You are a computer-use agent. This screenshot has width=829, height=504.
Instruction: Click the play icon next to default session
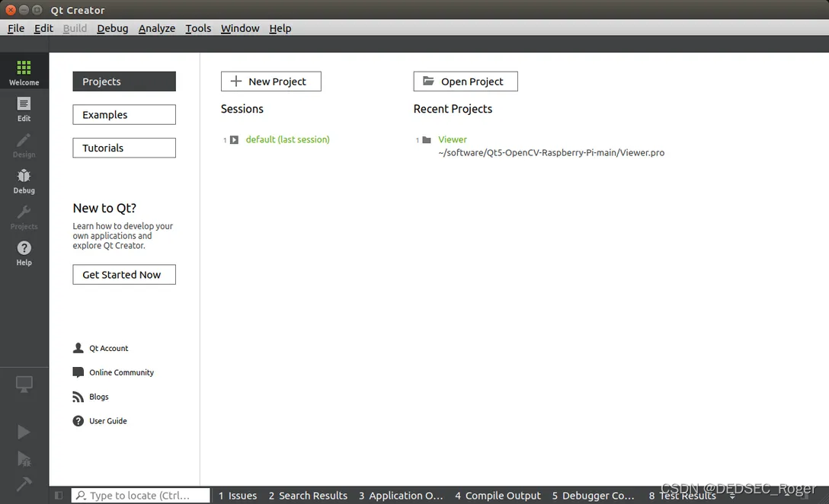[x=234, y=140]
